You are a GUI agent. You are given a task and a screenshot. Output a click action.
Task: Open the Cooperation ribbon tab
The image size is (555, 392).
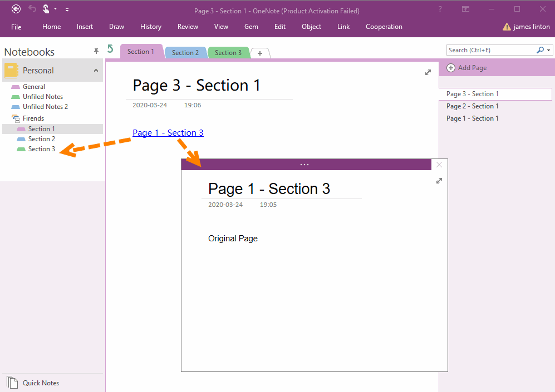pyautogui.click(x=384, y=27)
